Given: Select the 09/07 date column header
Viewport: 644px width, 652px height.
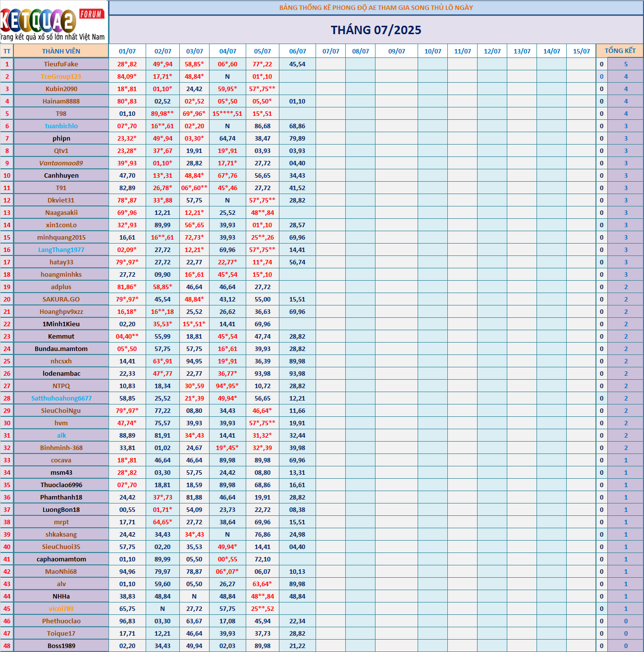Looking at the screenshot, I should click(x=396, y=51).
